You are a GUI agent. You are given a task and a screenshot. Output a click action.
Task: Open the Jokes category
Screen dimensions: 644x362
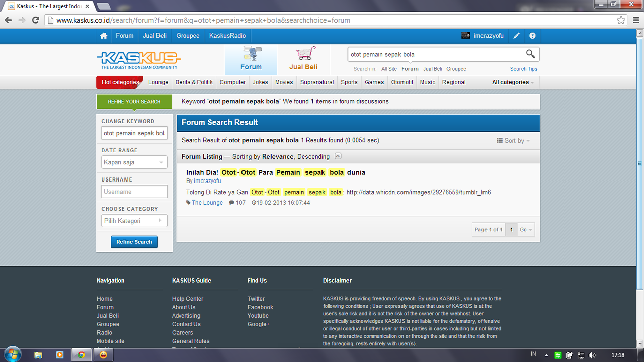click(x=260, y=82)
